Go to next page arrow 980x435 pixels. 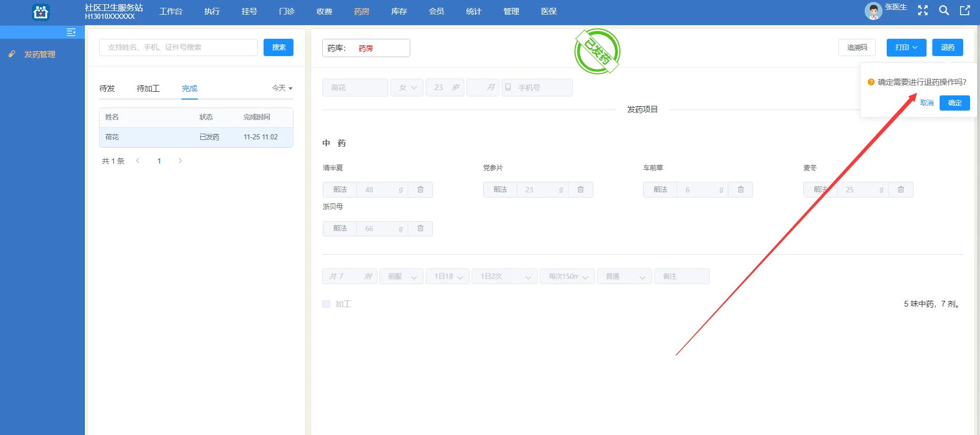pyautogui.click(x=180, y=161)
